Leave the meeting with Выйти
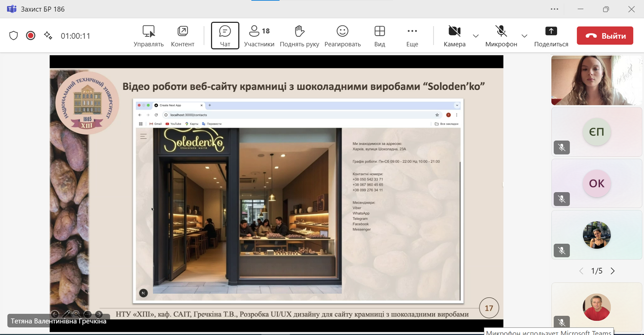644x335 pixels. click(605, 36)
